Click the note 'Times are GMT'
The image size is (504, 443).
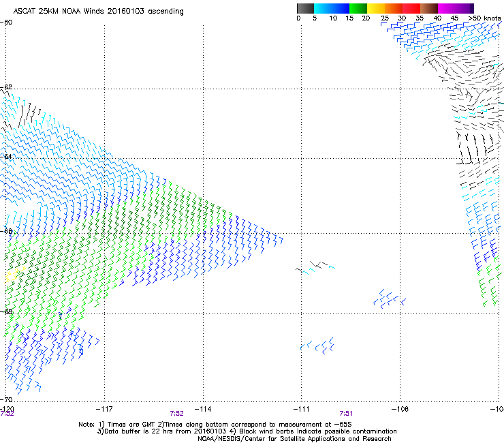pos(131,425)
